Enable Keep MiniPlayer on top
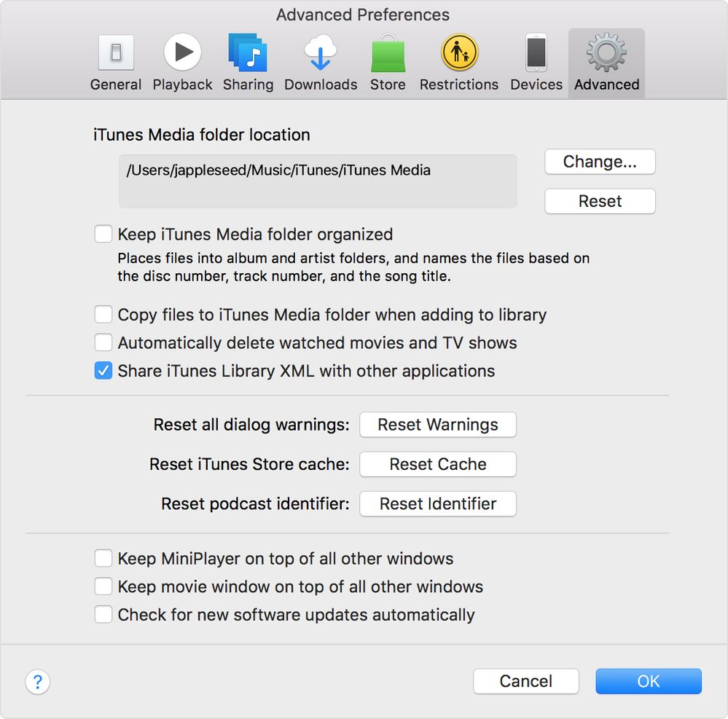Screen dimensions: 728x719 (x=103, y=559)
